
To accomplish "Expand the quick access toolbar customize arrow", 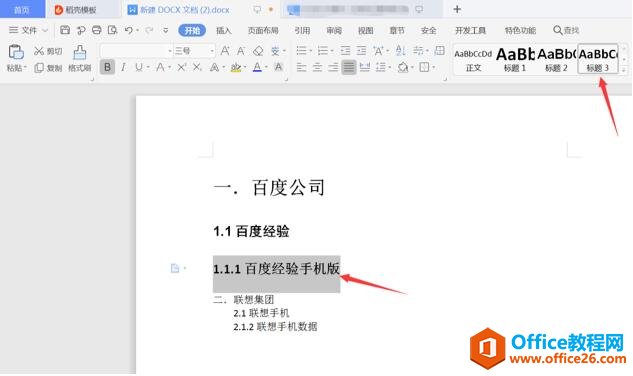I will pos(166,30).
